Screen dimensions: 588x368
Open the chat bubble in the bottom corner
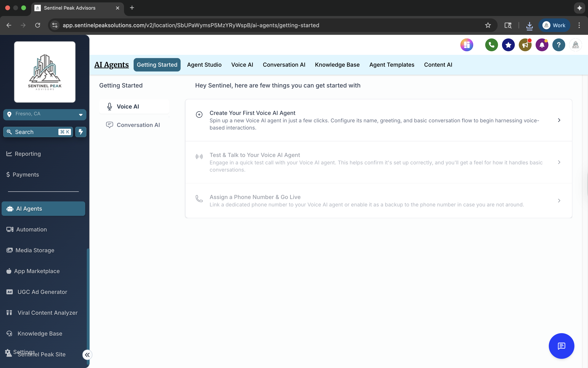click(x=561, y=346)
